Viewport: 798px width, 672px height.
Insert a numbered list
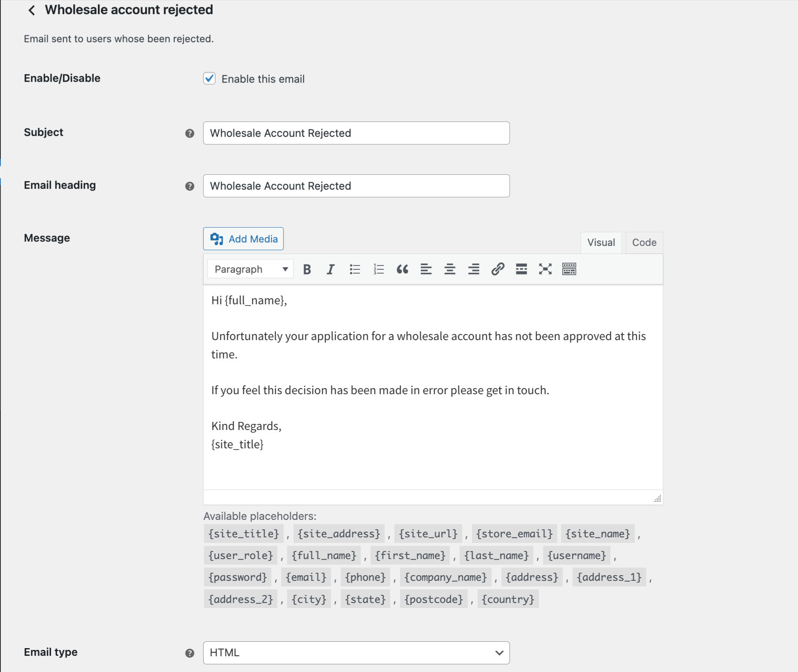[x=378, y=269]
